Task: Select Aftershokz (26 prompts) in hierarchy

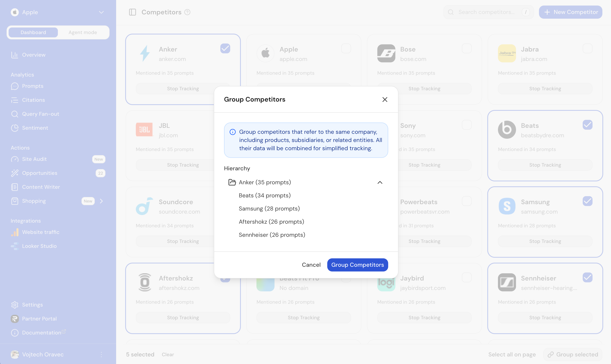Action: [271, 221]
